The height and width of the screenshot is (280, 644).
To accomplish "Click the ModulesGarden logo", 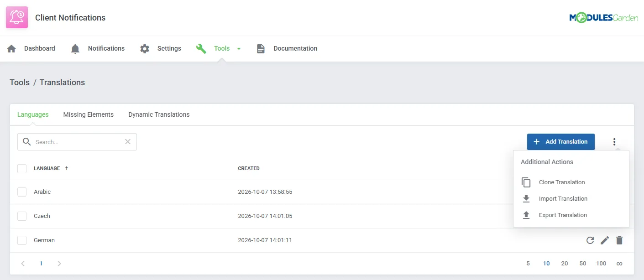I will (x=603, y=18).
